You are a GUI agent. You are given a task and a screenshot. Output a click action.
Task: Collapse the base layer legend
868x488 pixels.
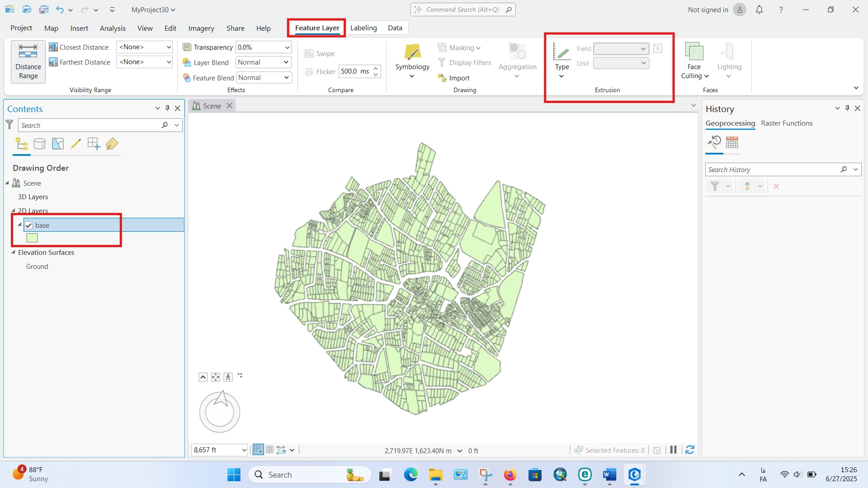pos(19,225)
